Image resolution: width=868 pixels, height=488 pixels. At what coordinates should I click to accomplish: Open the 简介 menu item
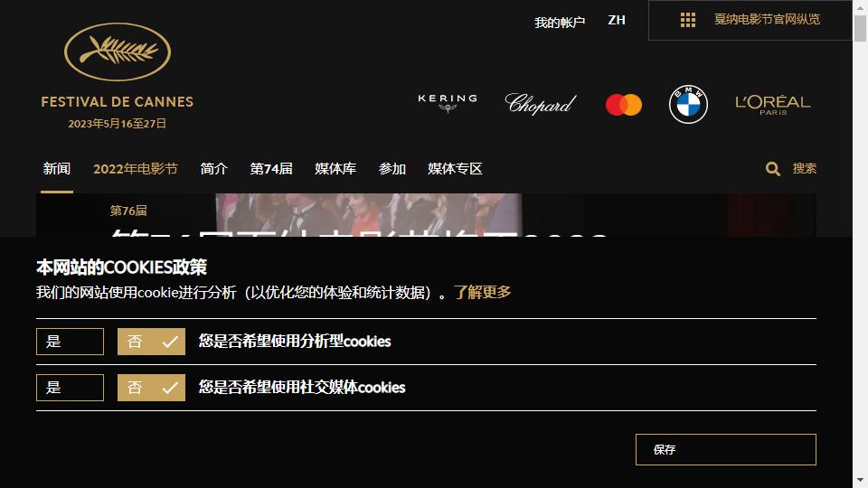click(213, 169)
